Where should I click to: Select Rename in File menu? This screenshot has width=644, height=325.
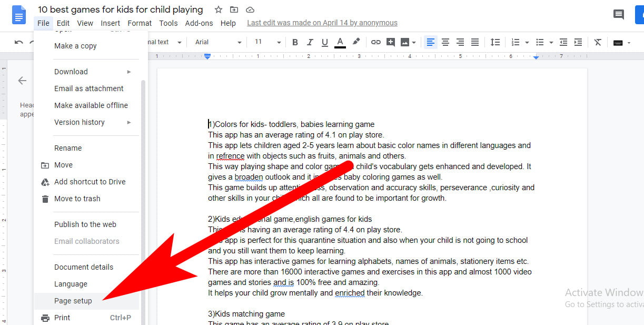click(x=86, y=148)
